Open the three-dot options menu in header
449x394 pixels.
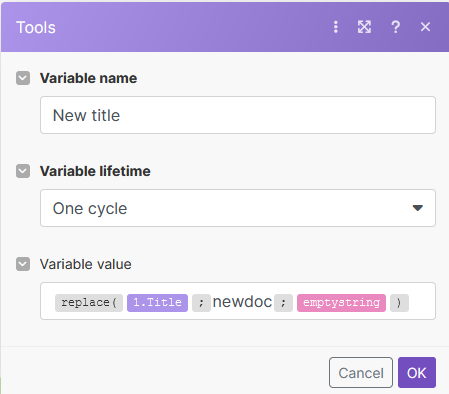point(336,27)
